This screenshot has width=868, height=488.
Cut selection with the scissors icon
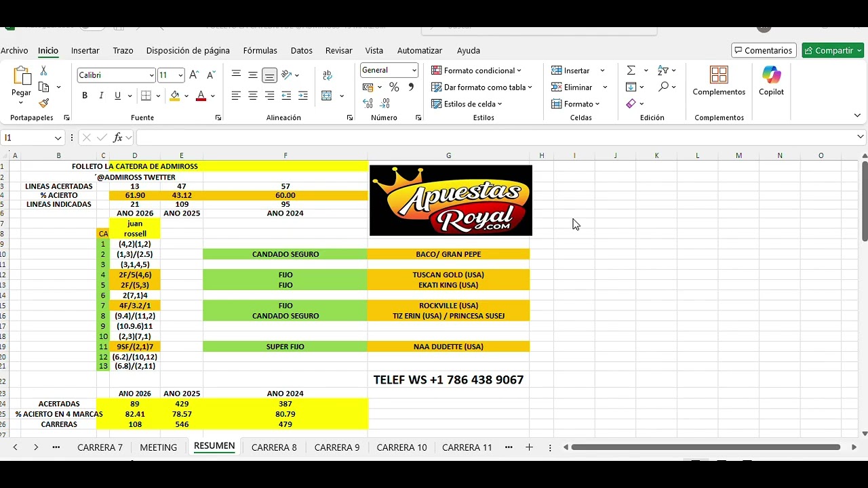(43, 70)
